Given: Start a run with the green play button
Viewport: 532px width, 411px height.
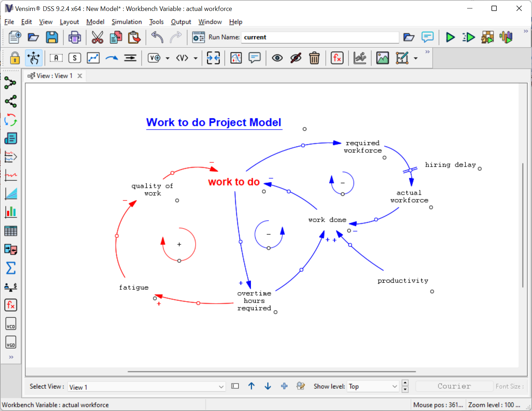Looking at the screenshot, I should click(x=450, y=37).
